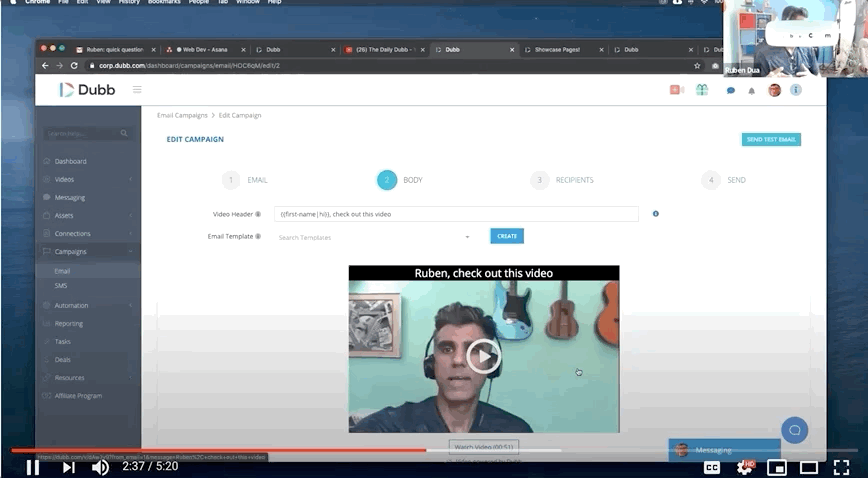Open History in macOS menu bar
The height and width of the screenshot is (478, 868).
pos(129,2)
